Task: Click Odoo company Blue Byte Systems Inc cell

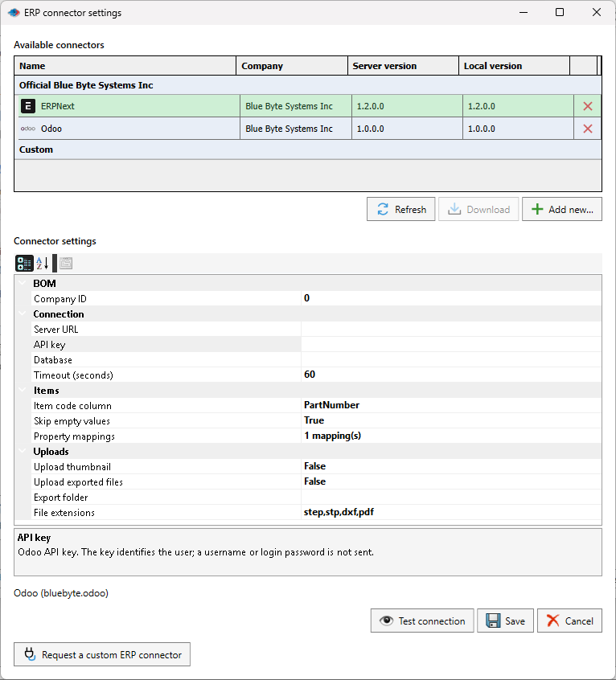Action: 295,129
